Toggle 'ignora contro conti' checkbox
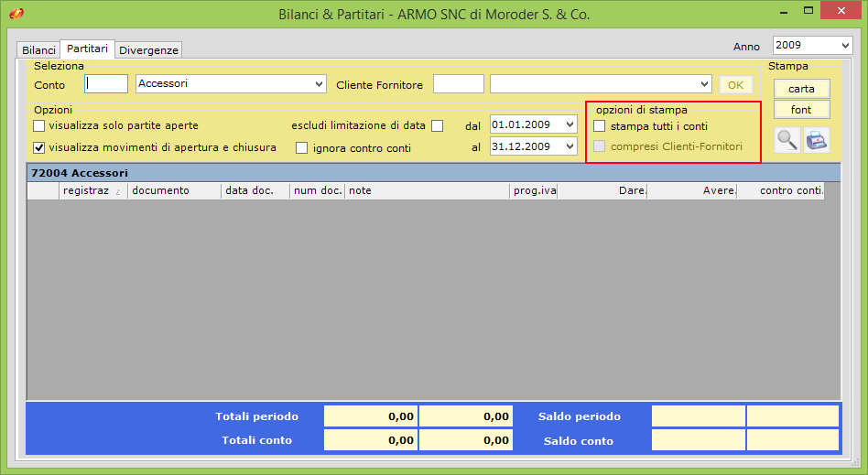Image resolution: width=868 pixels, height=475 pixels. pos(301,148)
